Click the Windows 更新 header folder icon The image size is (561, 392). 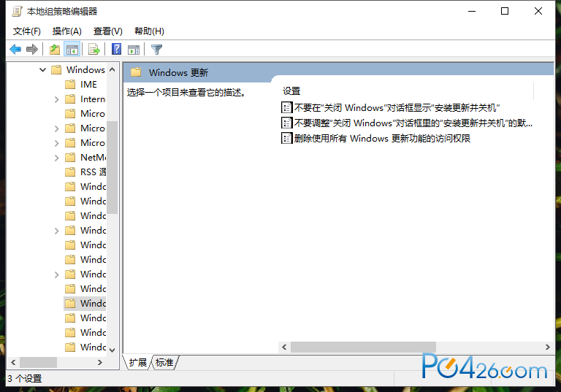click(x=136, y=72)
